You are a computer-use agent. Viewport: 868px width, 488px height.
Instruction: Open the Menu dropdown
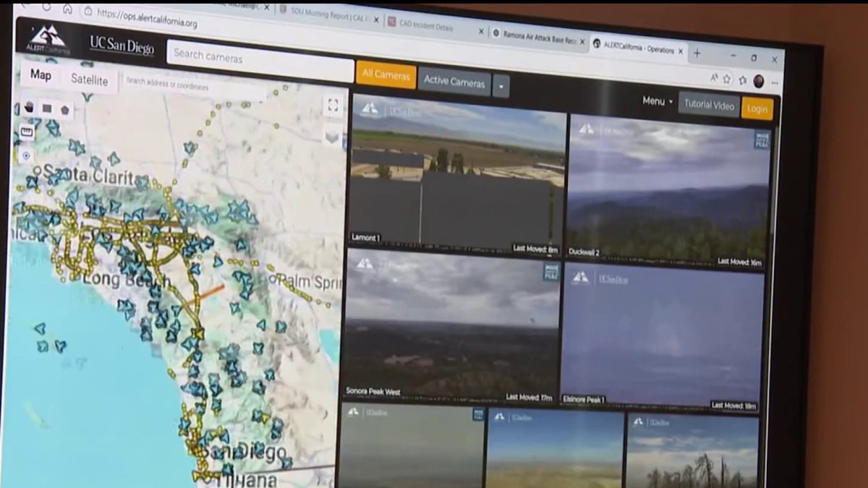658,101
